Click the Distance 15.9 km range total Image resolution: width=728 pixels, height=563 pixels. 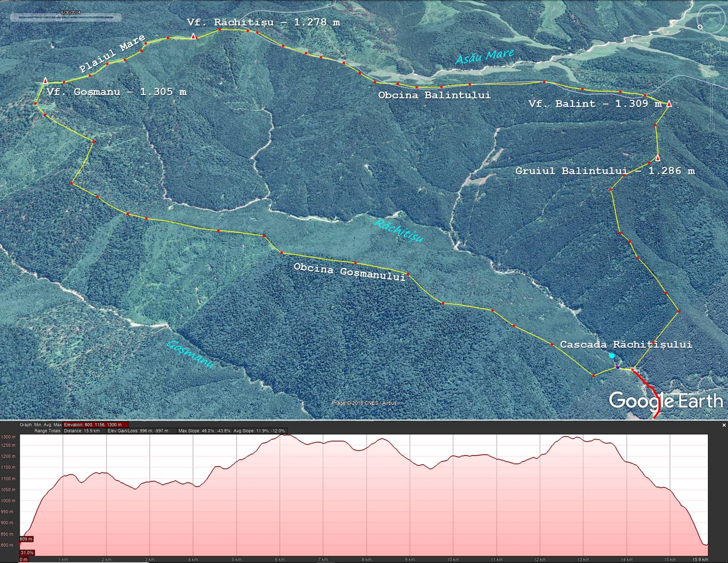(82, 431)
